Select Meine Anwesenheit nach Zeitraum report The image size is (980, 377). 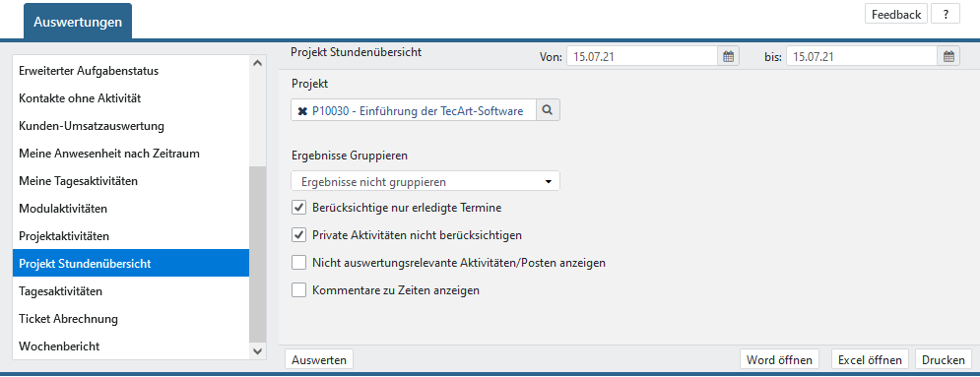131,153
